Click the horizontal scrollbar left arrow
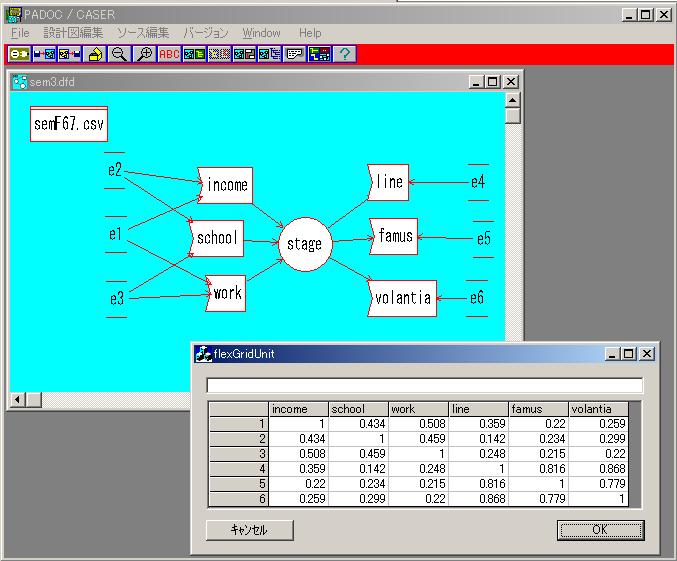The image size is (677, 561). click(x=17, y=399)
